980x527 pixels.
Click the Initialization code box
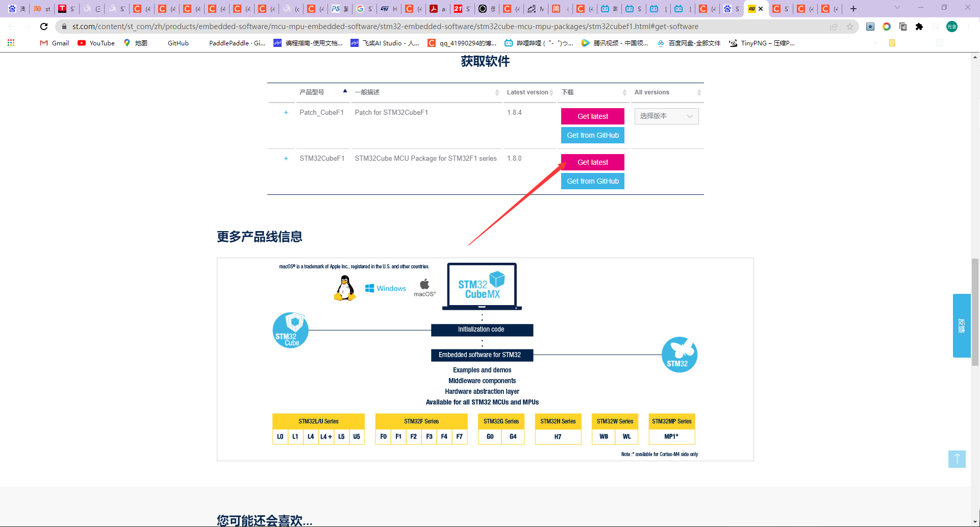click(x=482, y=330)
